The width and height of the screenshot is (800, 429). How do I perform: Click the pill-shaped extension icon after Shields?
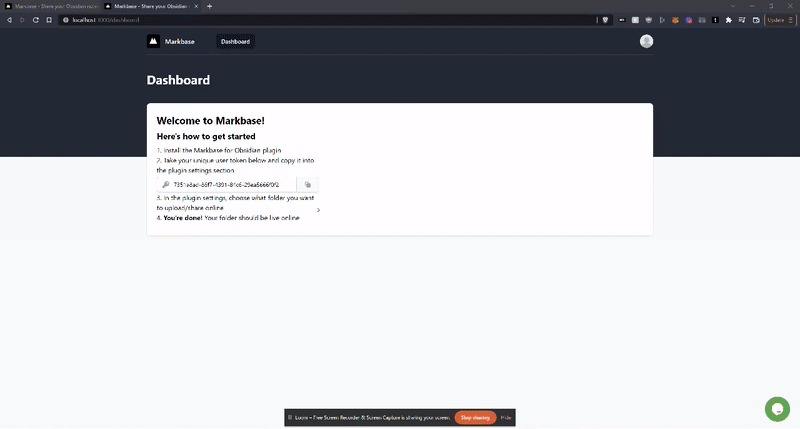(x=622, y=20)
